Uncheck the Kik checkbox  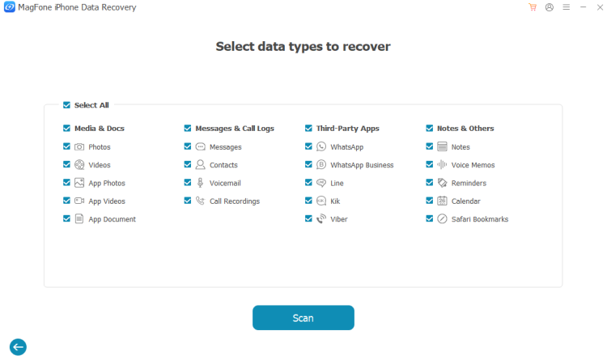tap(308, 201)
